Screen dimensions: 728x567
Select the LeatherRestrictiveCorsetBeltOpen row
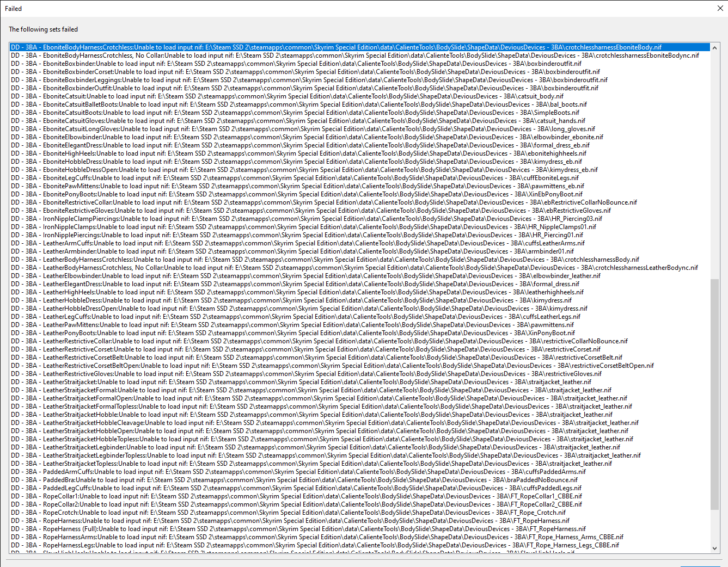pos(360,366)
